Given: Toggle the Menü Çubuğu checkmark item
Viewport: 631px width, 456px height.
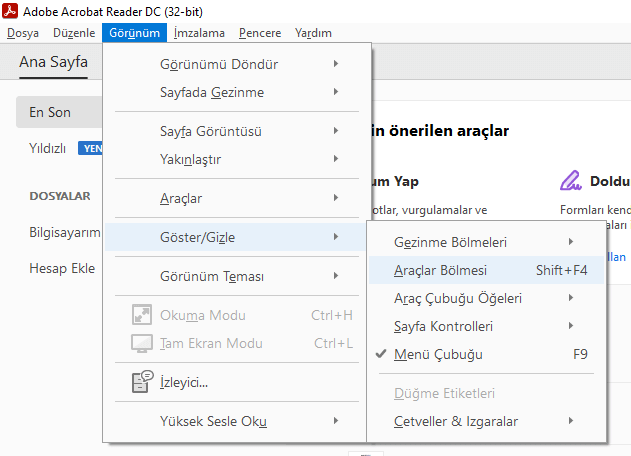Looking at the screenshot, I should pos(486,354).
